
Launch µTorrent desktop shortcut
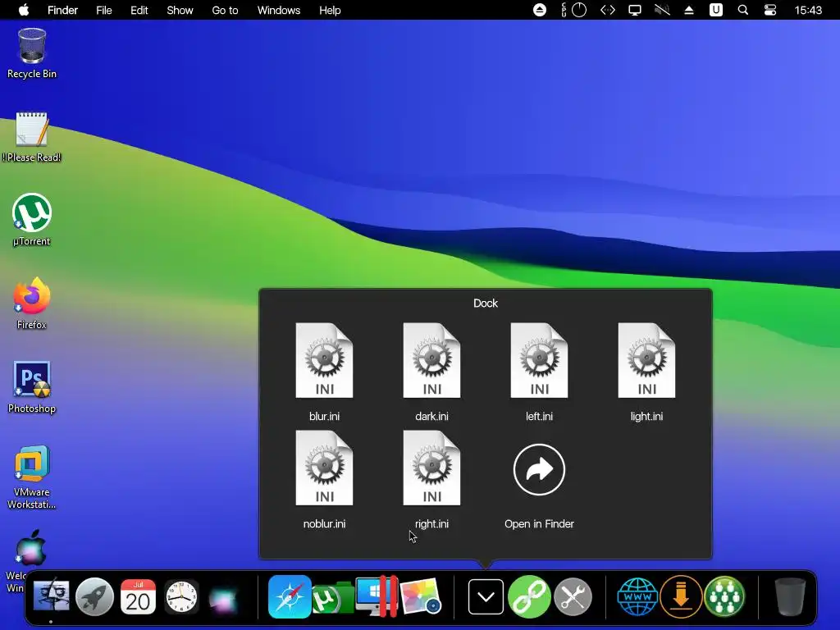pos(32,213)
